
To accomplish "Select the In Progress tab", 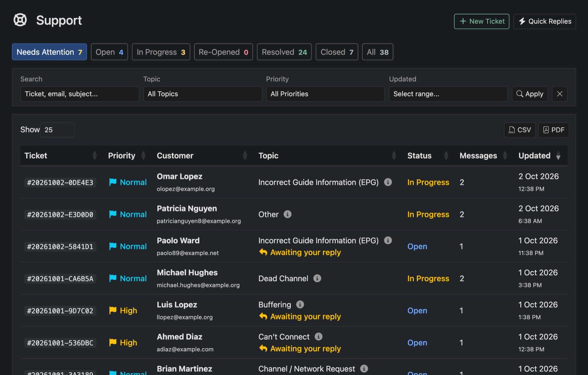I will pos(161,52).
